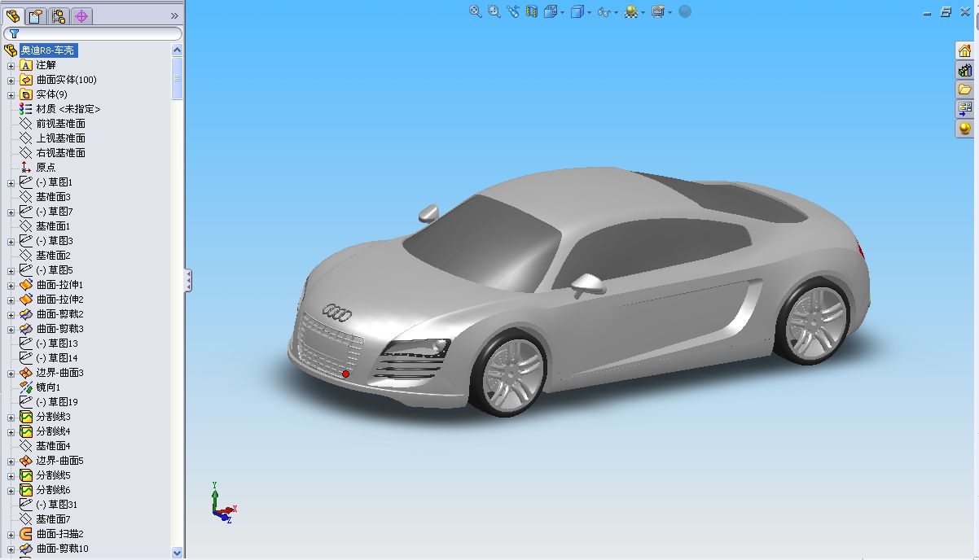979x560 pixels.
Task: Click the Previous View icon
Action: (512, 11)
